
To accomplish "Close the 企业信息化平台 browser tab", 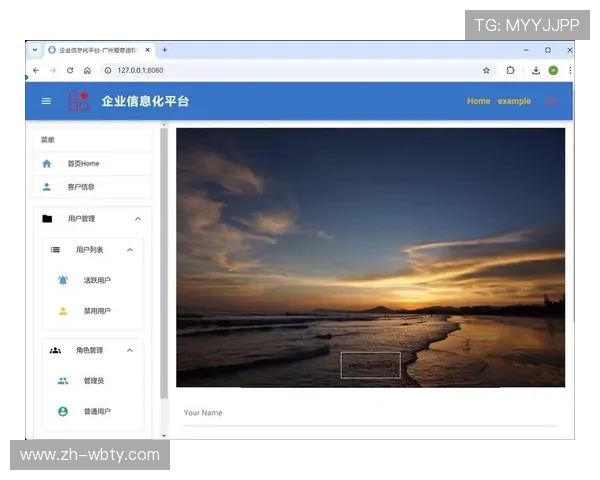I will pos(147,50).
